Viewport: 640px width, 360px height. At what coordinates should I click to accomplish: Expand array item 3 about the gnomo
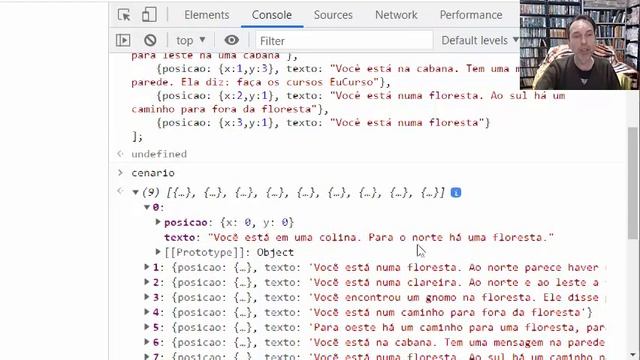147,298
